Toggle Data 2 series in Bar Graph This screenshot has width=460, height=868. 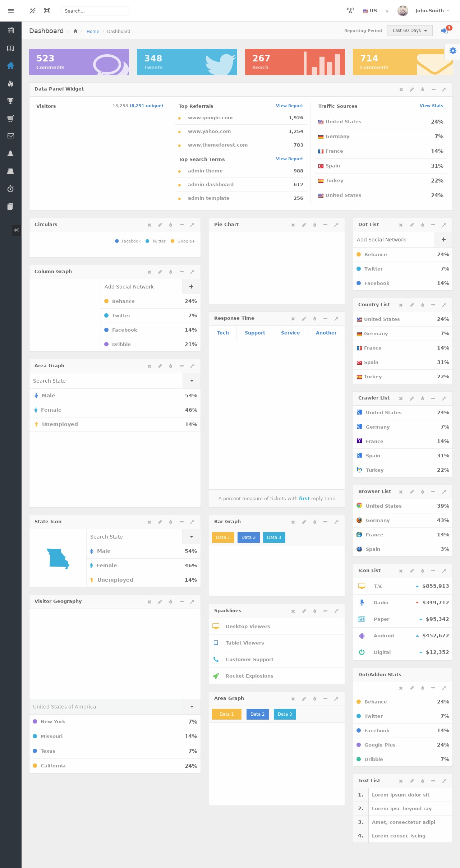tap(248, 537)
